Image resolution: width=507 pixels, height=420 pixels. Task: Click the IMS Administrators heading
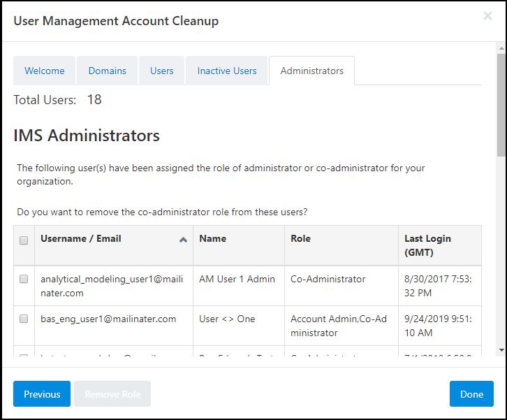(87, 136)
